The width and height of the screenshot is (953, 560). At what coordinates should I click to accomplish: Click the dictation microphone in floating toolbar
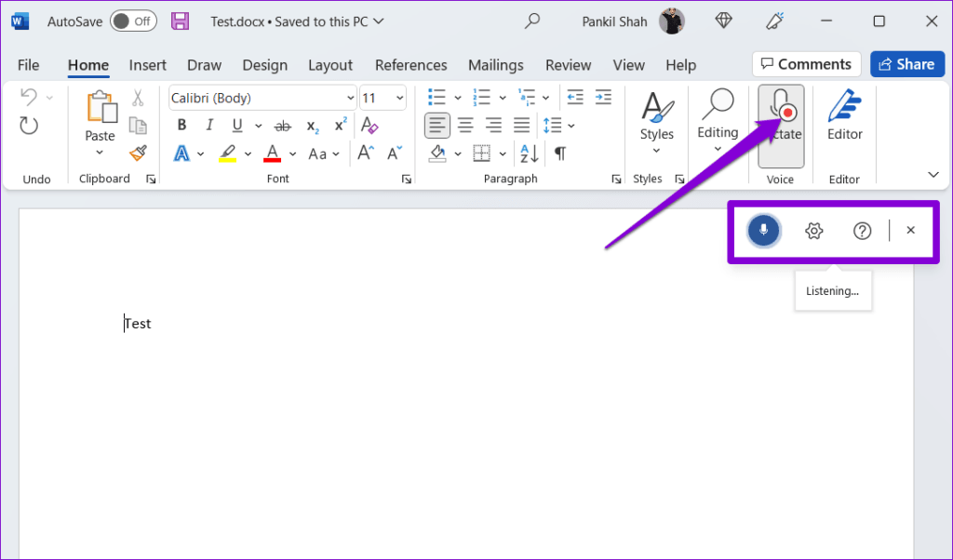pyautogui.click(x=763, y=231)
